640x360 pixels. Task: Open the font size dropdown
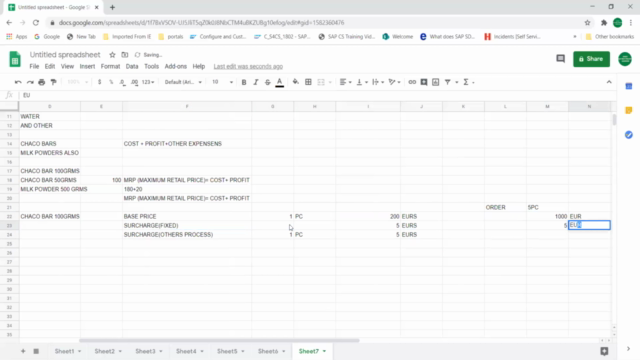(222, 82)
